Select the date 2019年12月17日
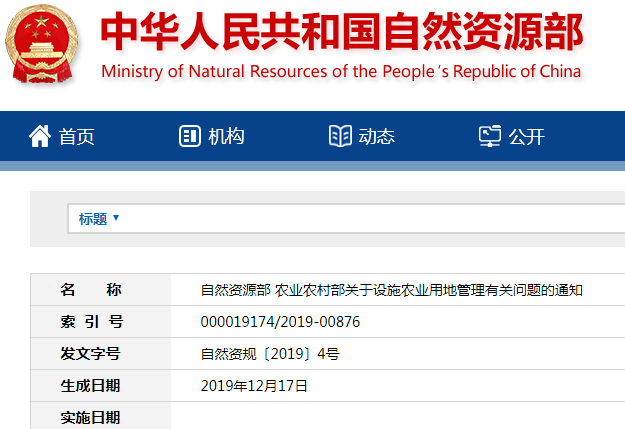 254,386
